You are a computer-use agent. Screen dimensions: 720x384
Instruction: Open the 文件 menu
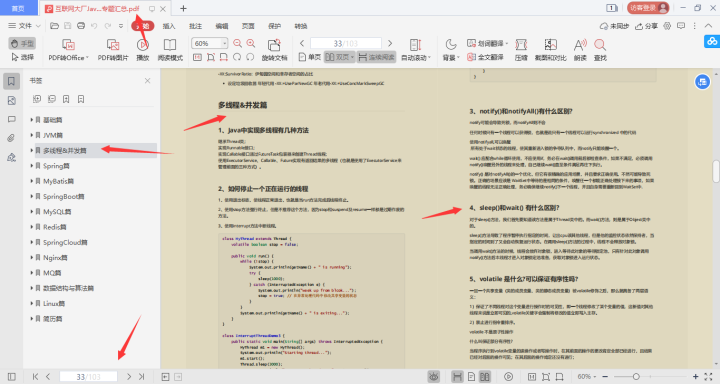24,26
